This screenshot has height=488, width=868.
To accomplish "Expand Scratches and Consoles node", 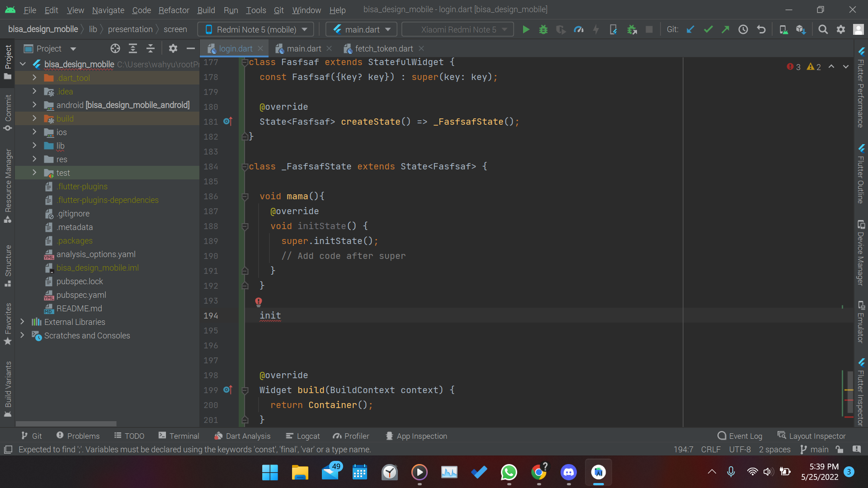I will [x=22, y=335].
